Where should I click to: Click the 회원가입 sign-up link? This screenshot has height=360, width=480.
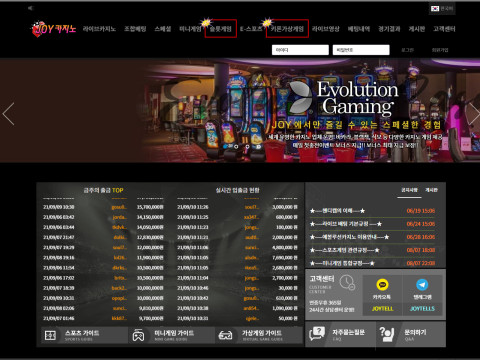point(440,50)
